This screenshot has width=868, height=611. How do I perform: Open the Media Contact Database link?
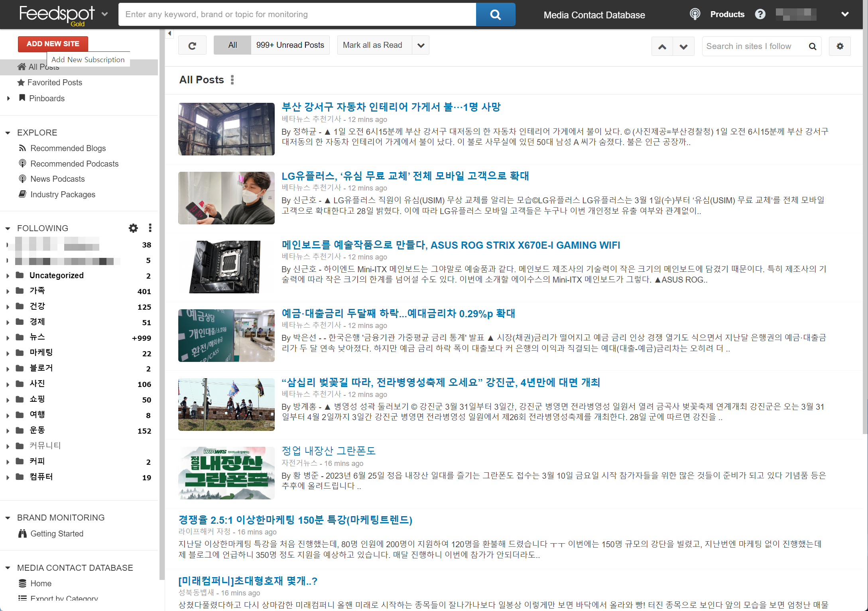pos(594,15)
